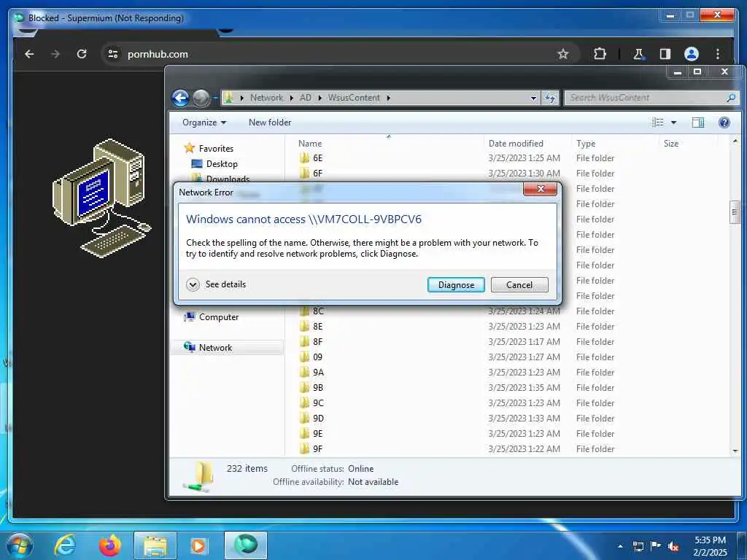Image resolution: width=747 pixels, height=560 pixels.
Task: Open Supermium three-dot menu
Action: (x=718, y=54)
